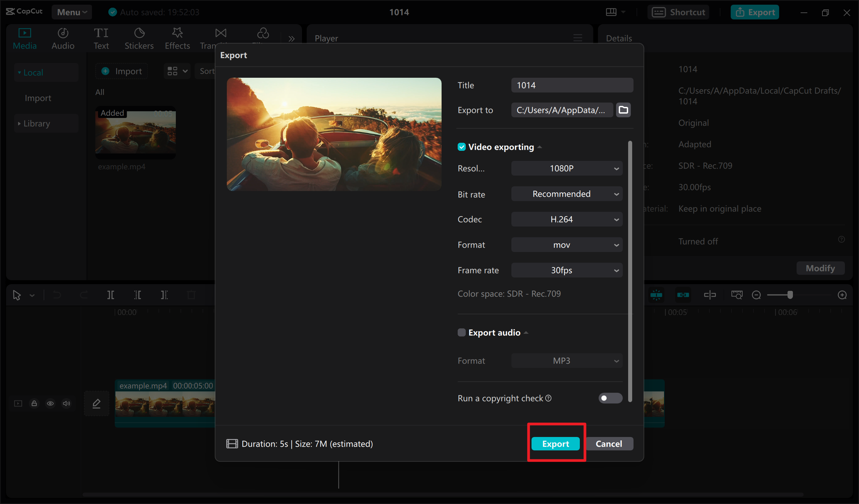Open the Effects panel
Screen dimensions: 859x504
pos(177,38)
